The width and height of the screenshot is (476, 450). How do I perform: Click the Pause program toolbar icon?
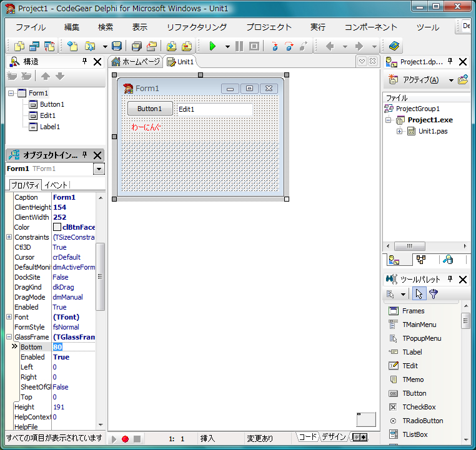[x=239, y=46]
